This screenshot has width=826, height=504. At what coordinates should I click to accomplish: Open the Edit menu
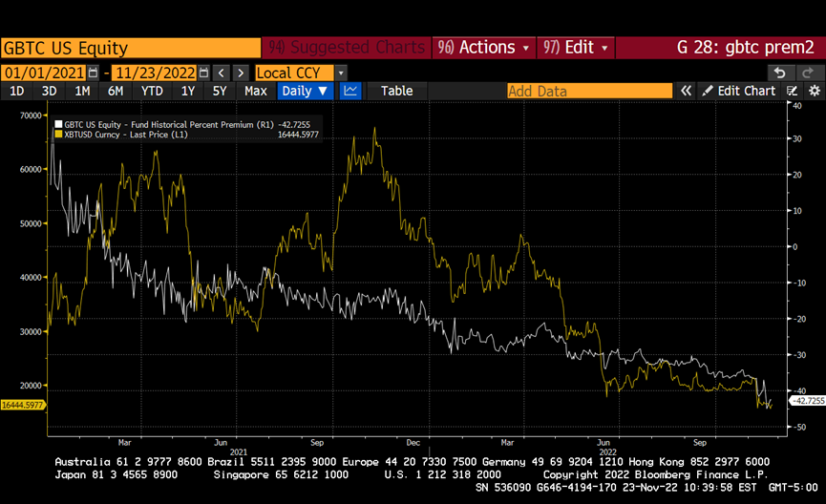(x=579, y=48)
